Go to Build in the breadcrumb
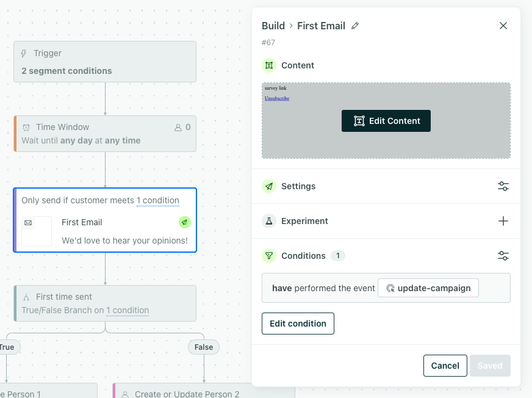Screen dimensions: 532x398 tap(273, 26)
